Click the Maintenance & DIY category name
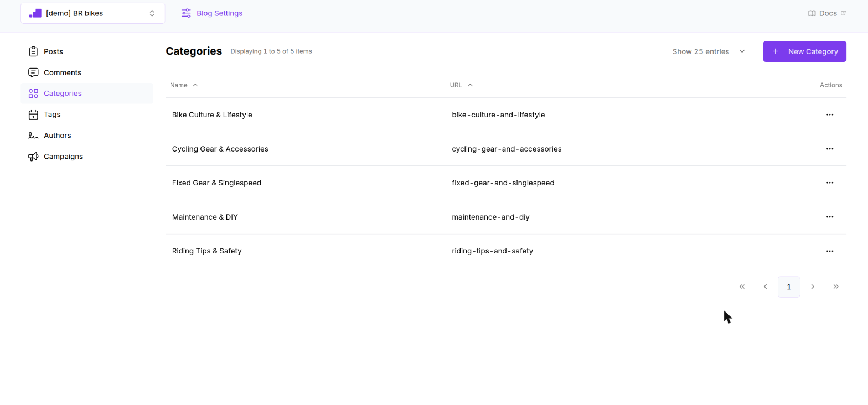 [x=205, y=217]
